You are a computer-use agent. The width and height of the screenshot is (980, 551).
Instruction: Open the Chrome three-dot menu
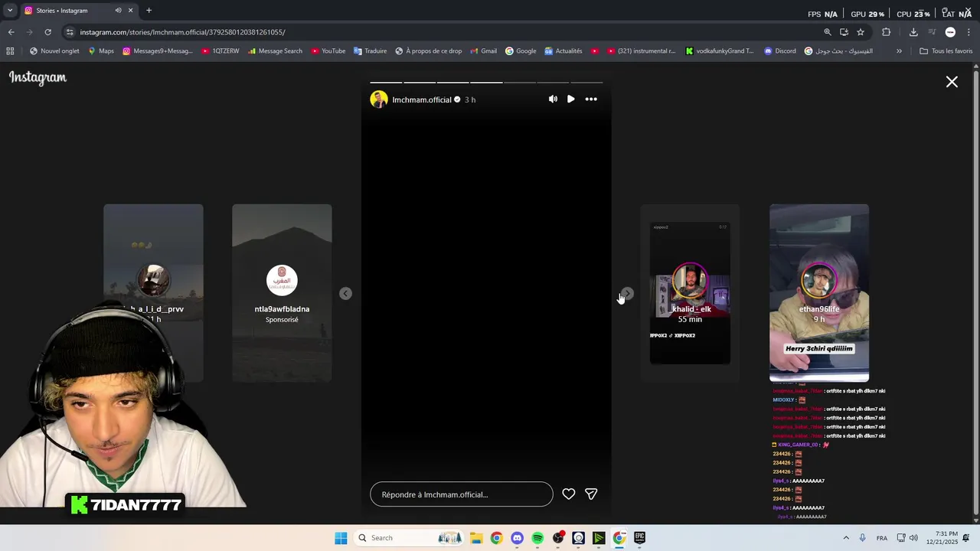pos(969,32)
